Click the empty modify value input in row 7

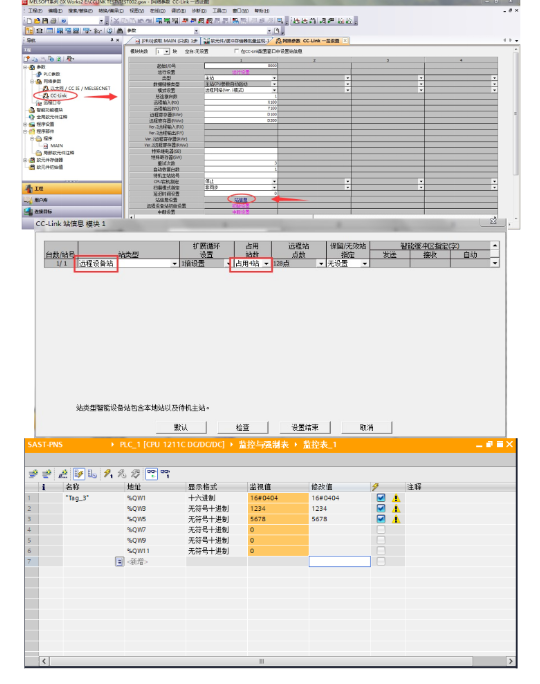[x=339, y=561]
